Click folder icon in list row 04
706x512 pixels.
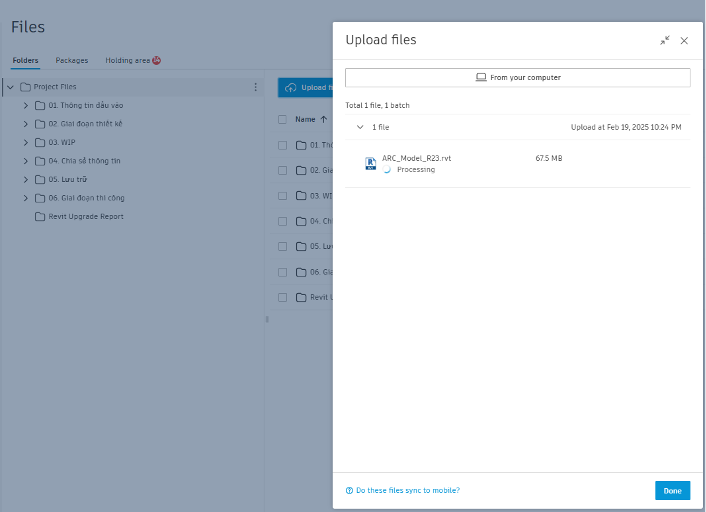tap(301, 221)
